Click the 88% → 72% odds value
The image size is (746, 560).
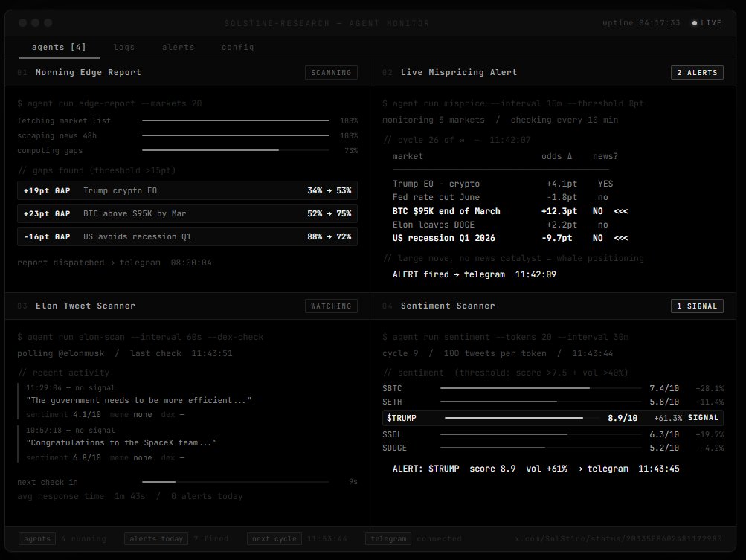(329, 236)
